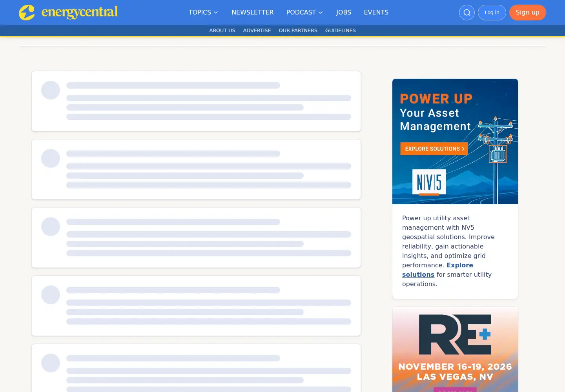Open the Guidelines link
Viewport: 565px width, 392px height.
pos(340,31)
